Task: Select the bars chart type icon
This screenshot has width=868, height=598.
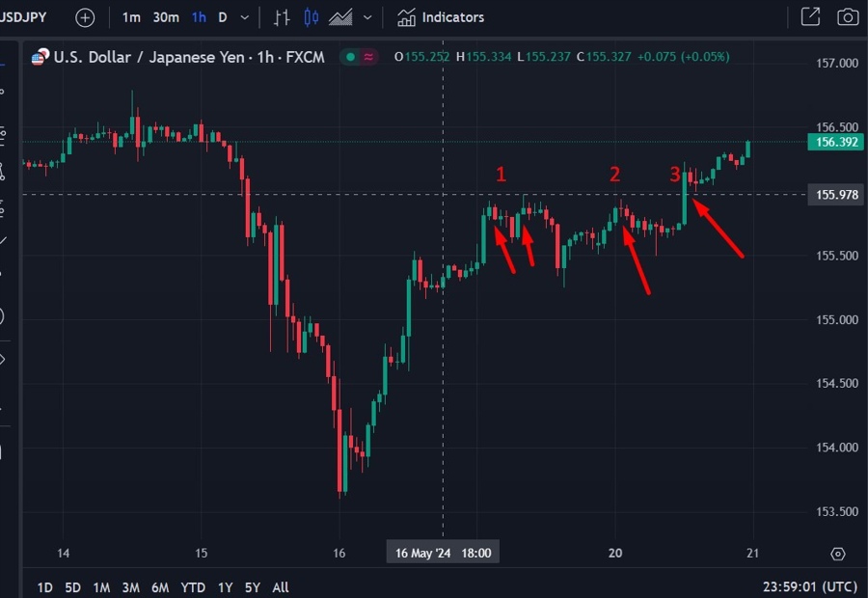Action: point(282,17)
